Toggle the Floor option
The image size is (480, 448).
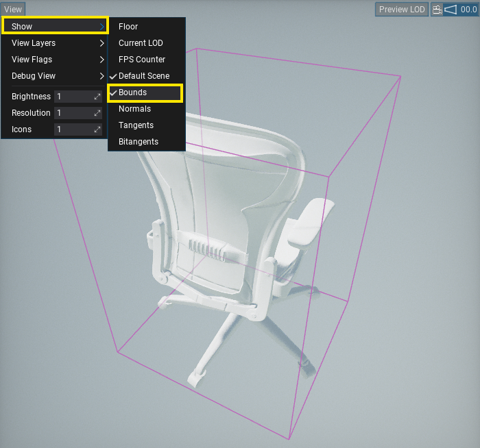pyautogui.click(x=147, y=27)
